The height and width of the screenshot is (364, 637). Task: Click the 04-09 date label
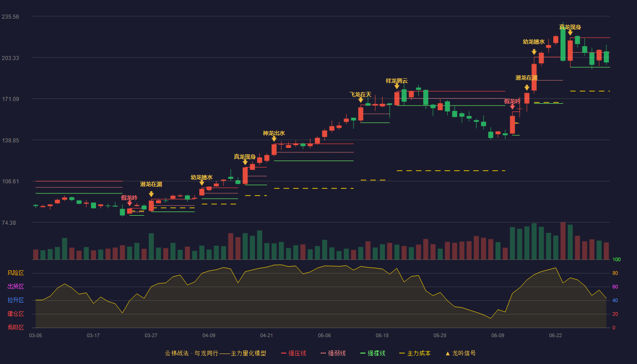[209, 335]
